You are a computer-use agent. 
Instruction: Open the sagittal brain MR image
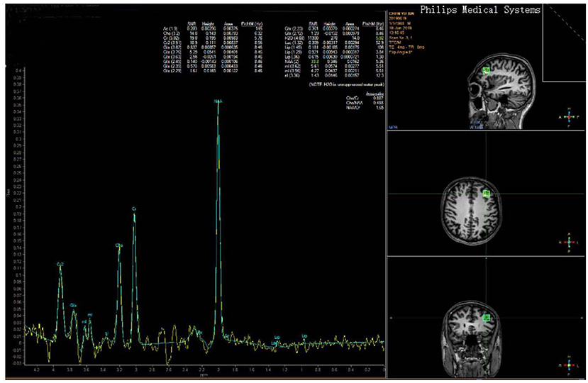[x=501, y=91]
